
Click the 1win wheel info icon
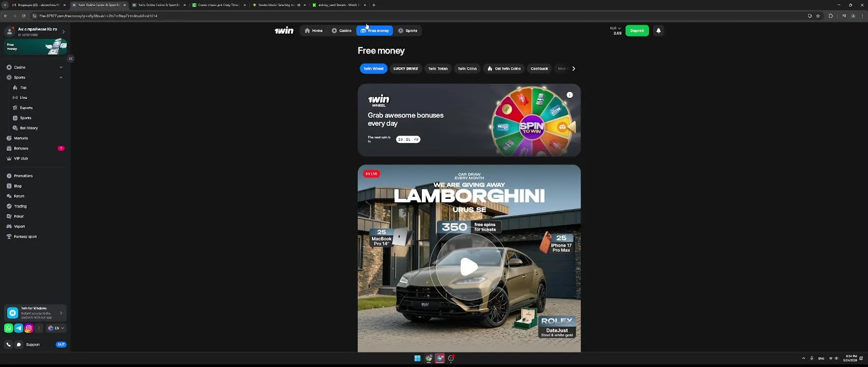click(x=569, y=95)
